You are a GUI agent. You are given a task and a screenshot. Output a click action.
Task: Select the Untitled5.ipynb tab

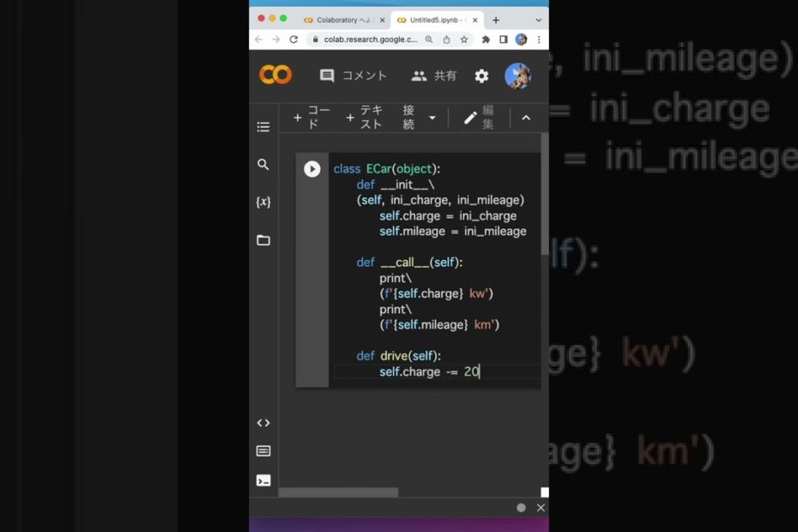point(433,20)
